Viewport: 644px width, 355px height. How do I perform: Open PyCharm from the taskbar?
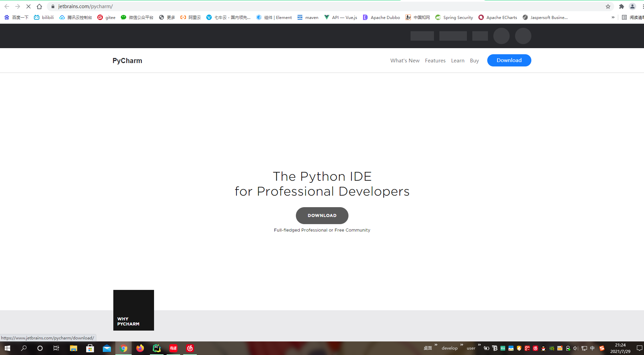click(157, 348)
